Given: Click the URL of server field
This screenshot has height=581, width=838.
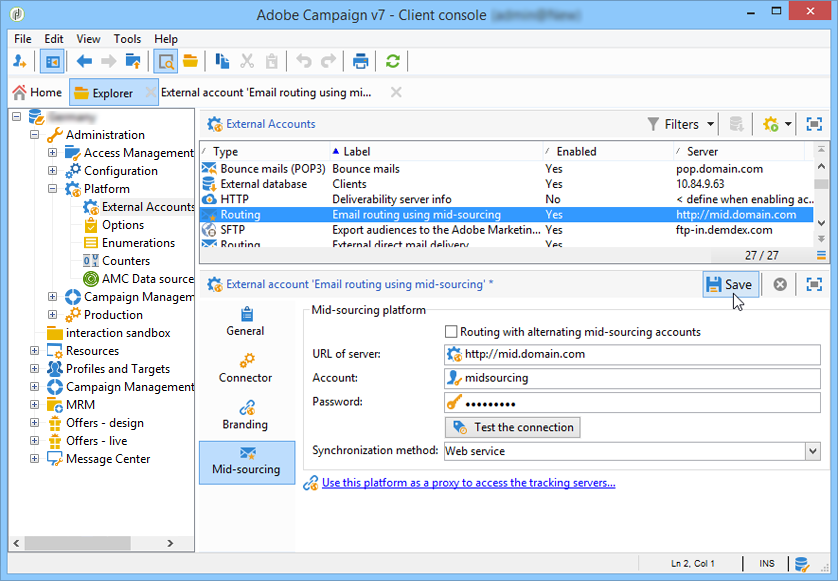Looking at the screenshot, I should click(632, 354).
